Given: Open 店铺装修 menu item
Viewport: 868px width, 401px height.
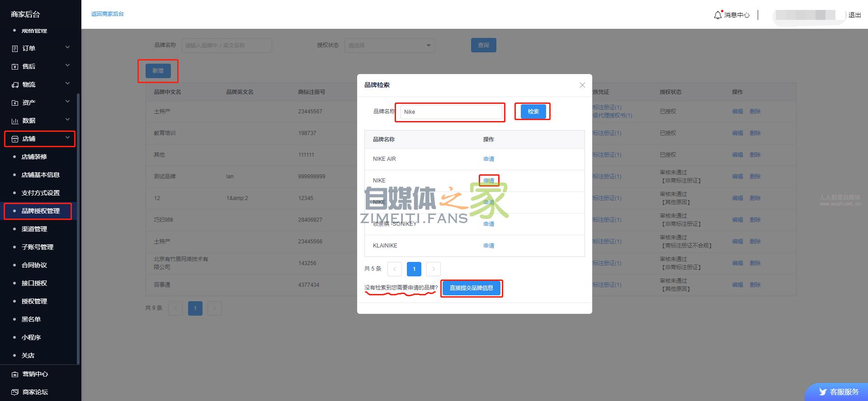Looking at the screenshot, I should pyautogui.click(x=34, y=157).
